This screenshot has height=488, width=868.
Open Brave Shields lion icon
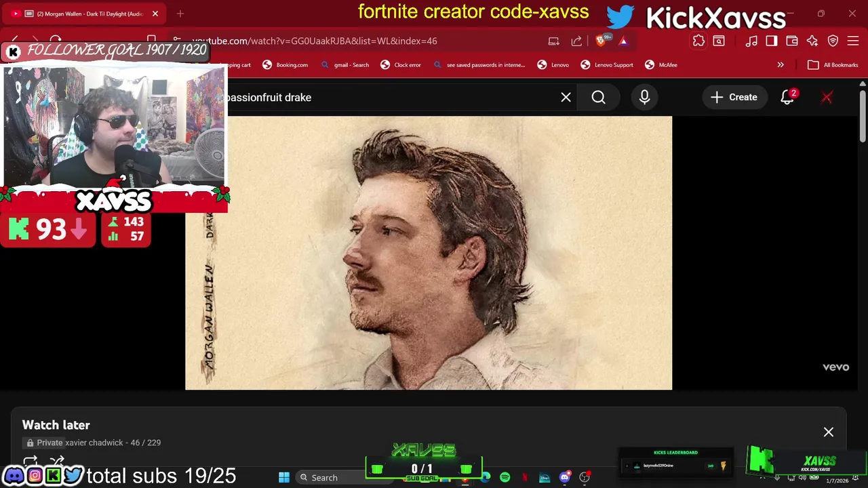click(x=601, y=41)
